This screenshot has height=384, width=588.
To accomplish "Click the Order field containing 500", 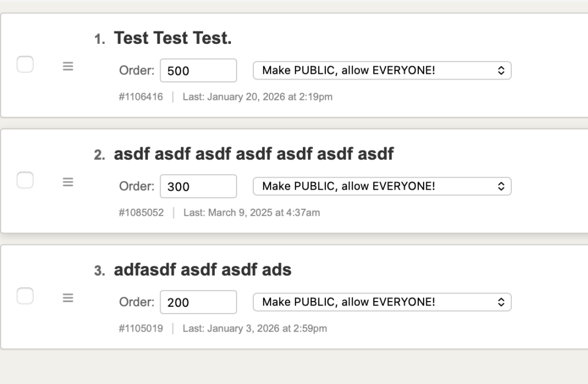I will 198,71.
